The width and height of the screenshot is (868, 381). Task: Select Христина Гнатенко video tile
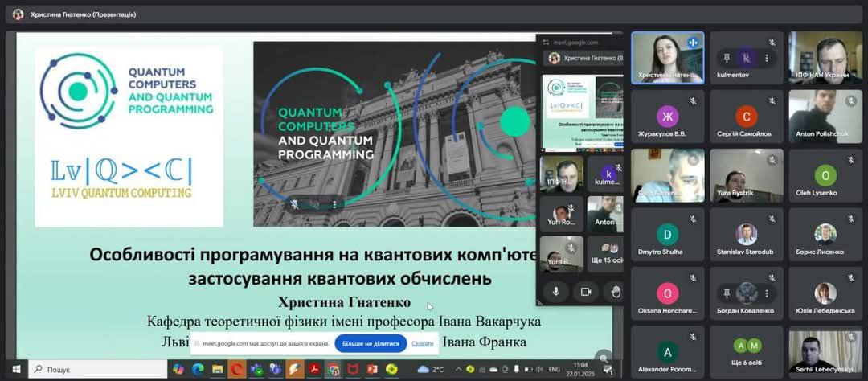click(x=668, y=58)
